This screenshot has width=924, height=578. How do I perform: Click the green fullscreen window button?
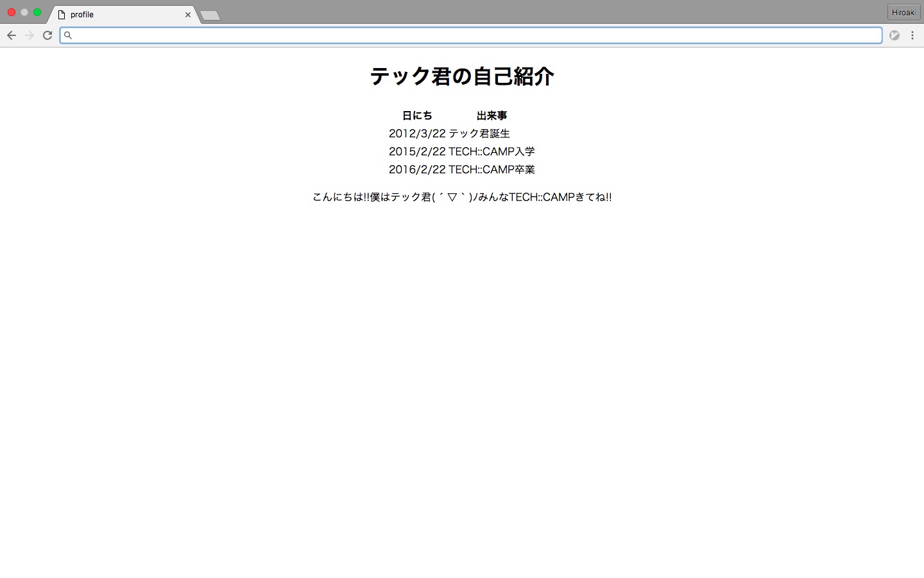pyautogui.click(x=37, y=12)
